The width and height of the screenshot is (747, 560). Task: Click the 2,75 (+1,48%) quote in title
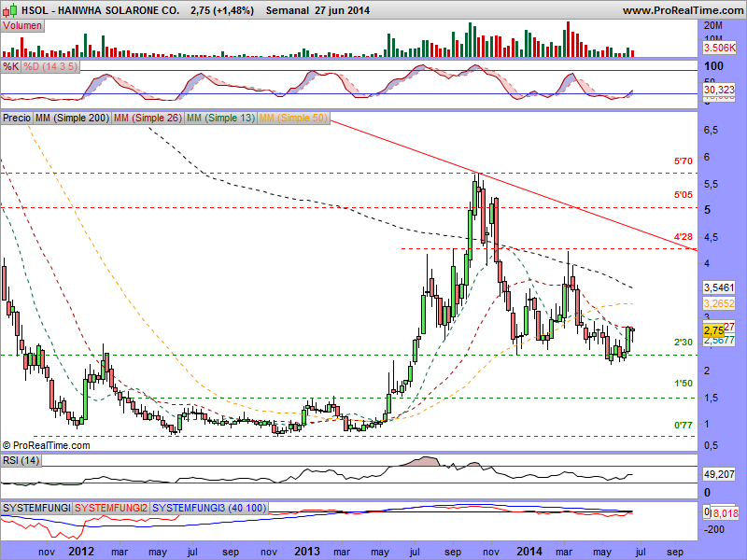[222, 10]
